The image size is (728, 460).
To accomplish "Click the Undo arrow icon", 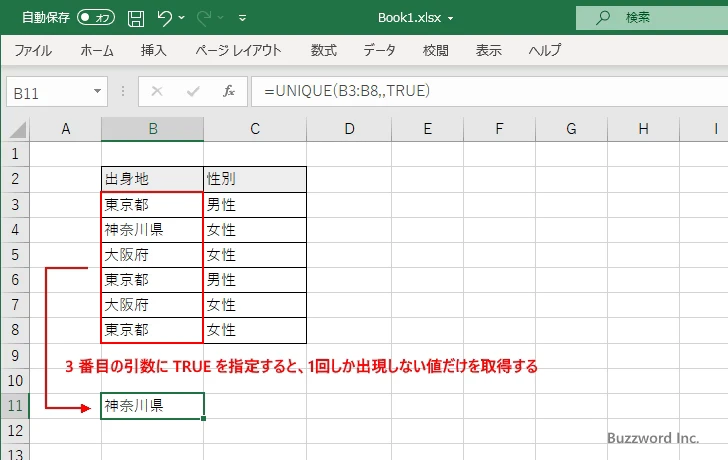I will 164,18.
